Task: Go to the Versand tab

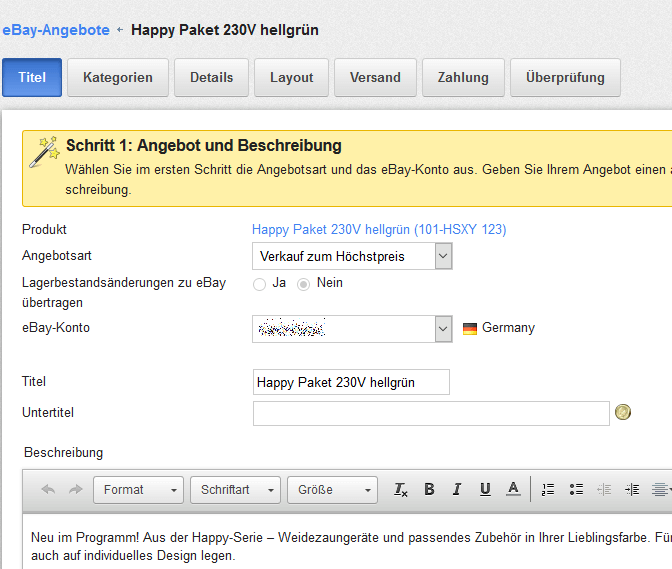Action: click(x=375, y=78)
